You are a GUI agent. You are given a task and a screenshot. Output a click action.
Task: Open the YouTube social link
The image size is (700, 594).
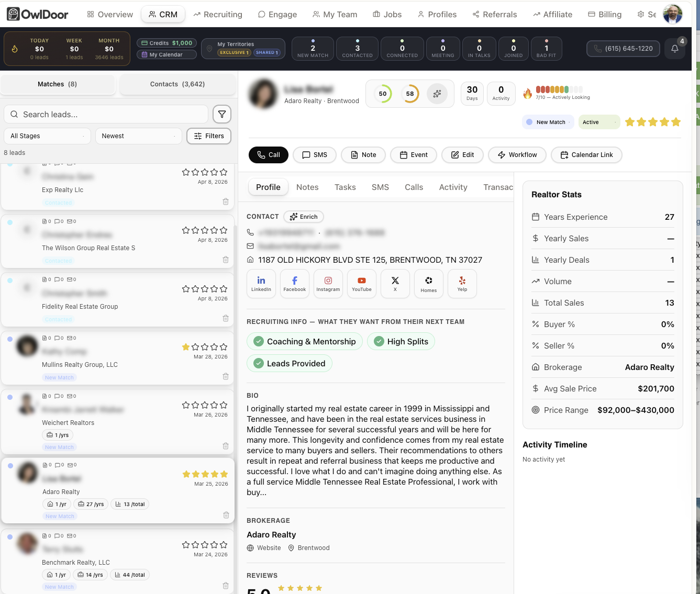tap(361, 283)
